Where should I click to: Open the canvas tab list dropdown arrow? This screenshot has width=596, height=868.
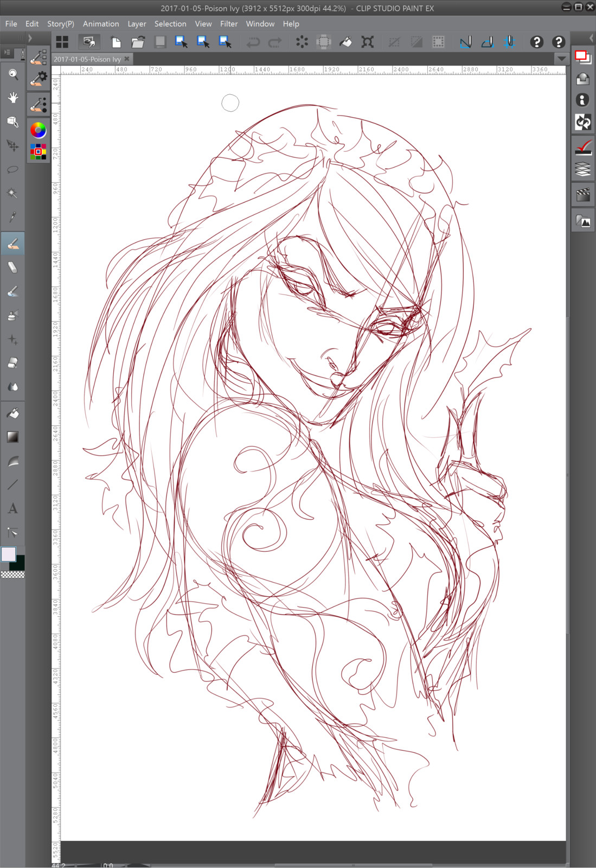561,59
